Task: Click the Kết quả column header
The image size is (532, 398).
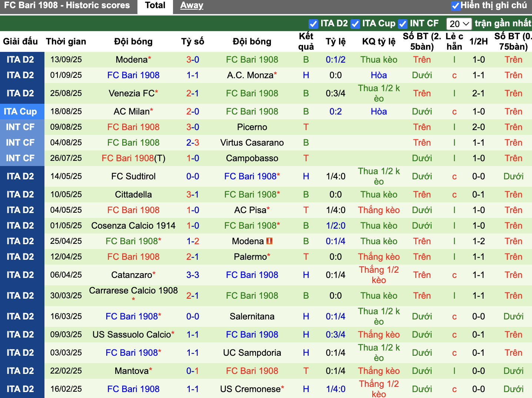Action: [x=306, y=42]
